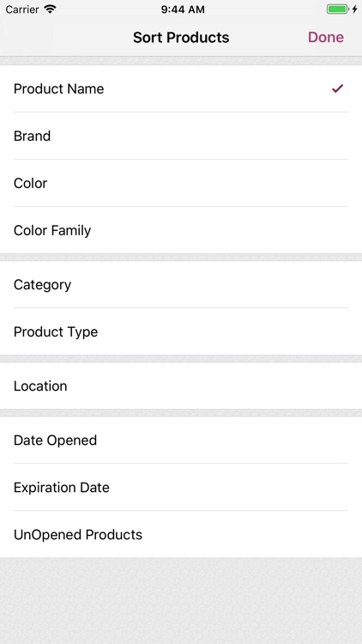Tap the checkmark next to Product Name

tap(337, 88)
